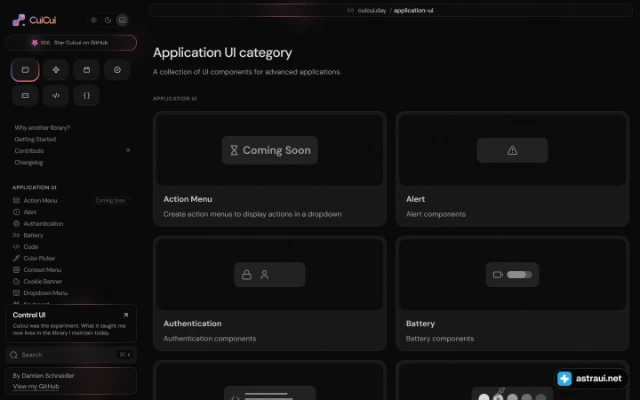Click the Alert sidebar icon
The height and width of the screenshot is (400, 640).
click(x=16, y=212)
